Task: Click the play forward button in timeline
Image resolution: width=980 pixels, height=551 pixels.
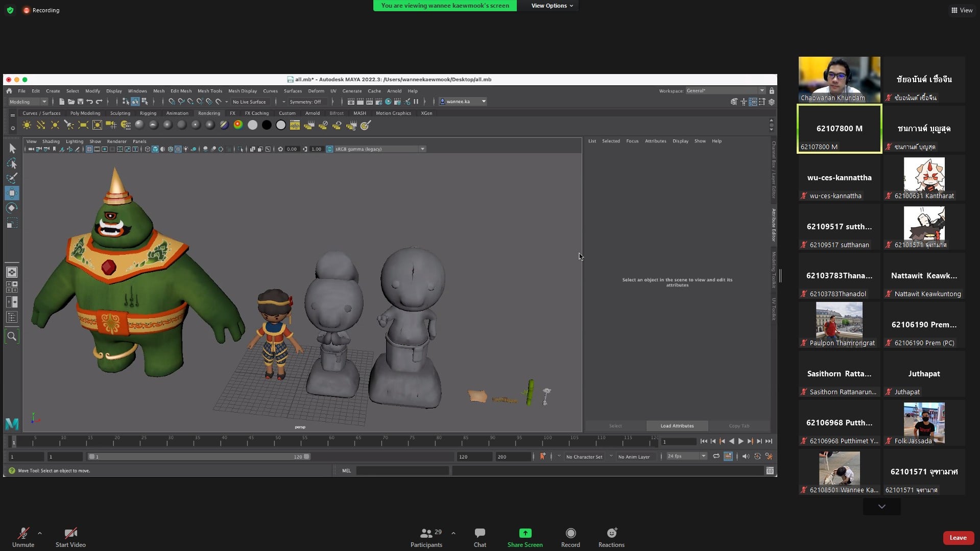Action: click(x=740, y=441)
